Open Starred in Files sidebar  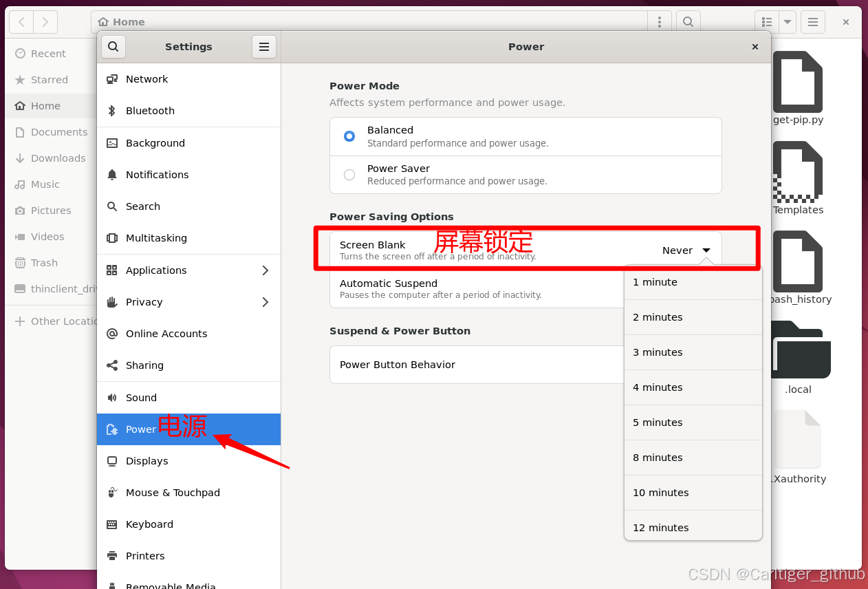tap(51, 80)
